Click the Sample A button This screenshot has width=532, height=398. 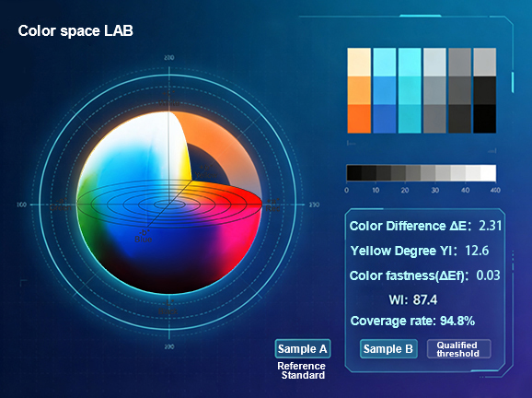[303, 348]
